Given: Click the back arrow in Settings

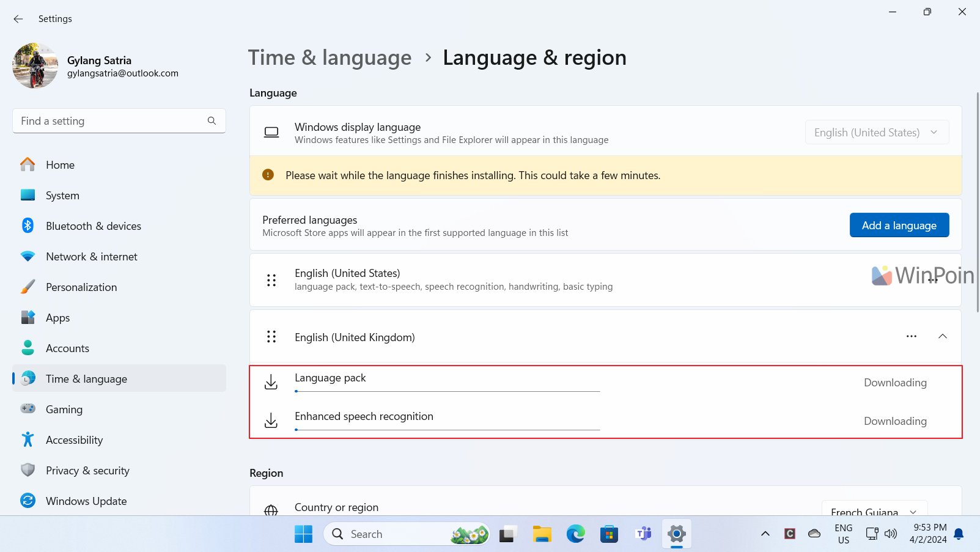Looking at the screenshot, I should click(18, 19).
